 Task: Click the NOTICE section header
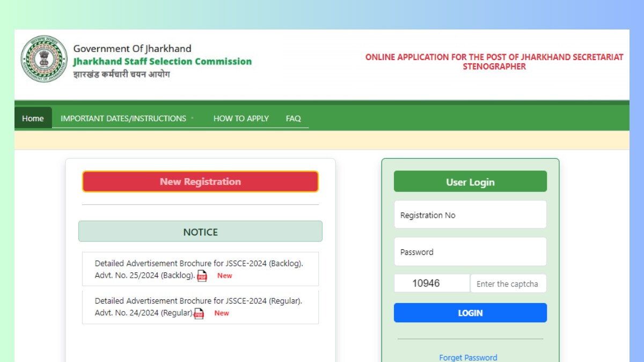point(200,232)
